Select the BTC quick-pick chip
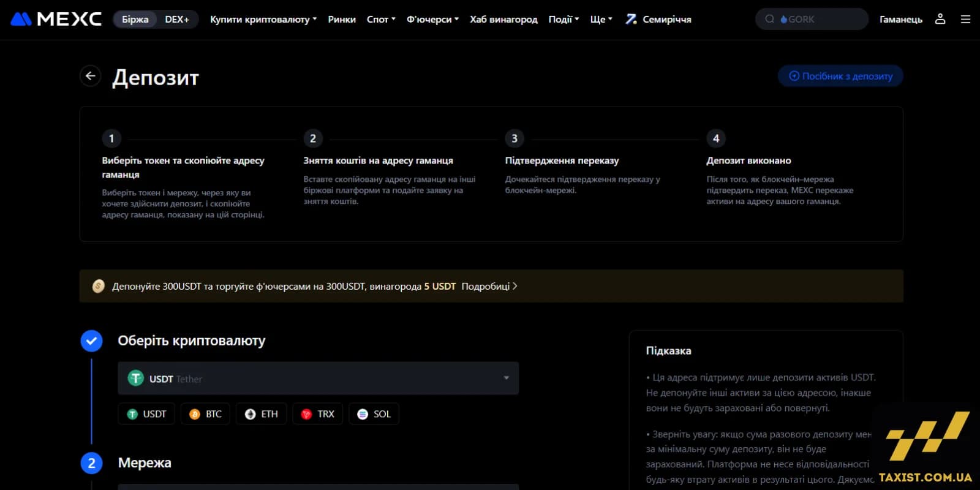This screenshot has height=490, width=980. (205, 414)
